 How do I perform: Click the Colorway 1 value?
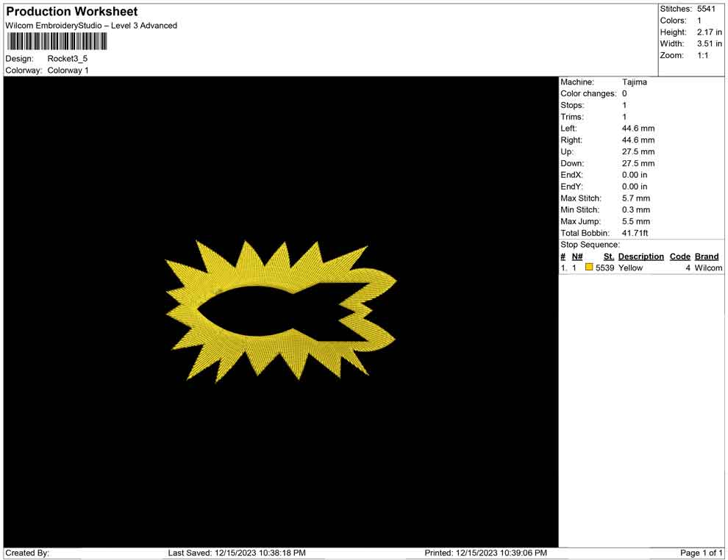(x=68, y=71)
